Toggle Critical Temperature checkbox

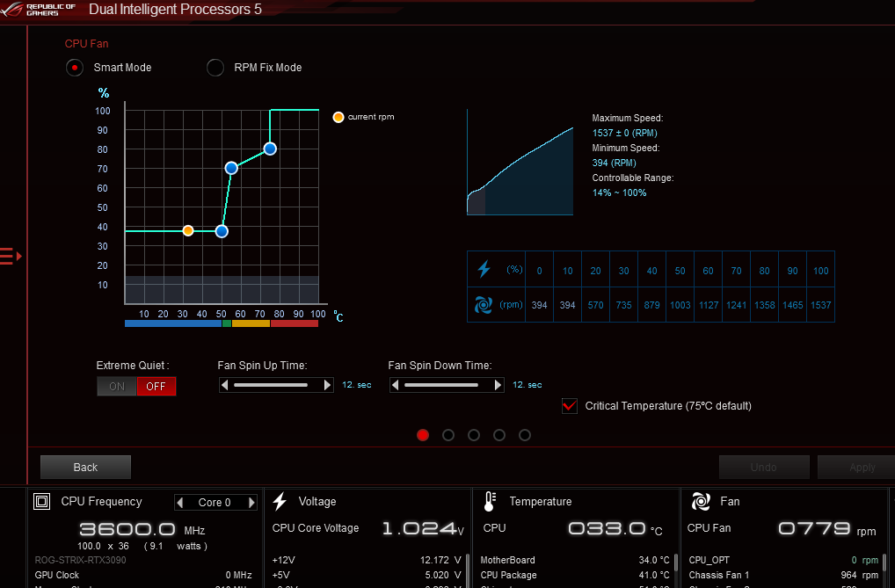[x=569, y=406]
